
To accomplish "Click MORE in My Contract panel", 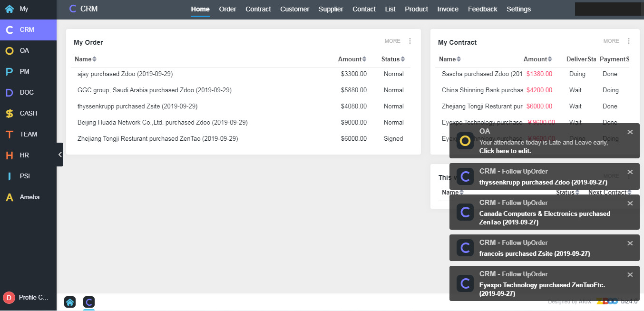I will tap(611, 41).
